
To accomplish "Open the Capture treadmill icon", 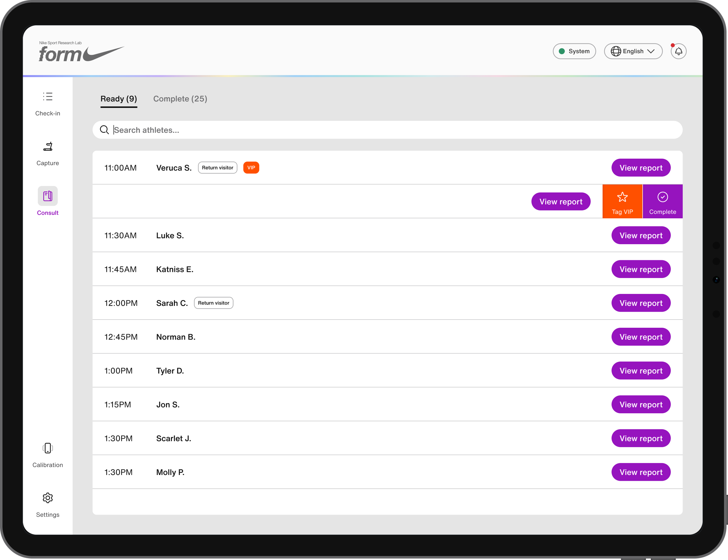I will pos(48,146).
